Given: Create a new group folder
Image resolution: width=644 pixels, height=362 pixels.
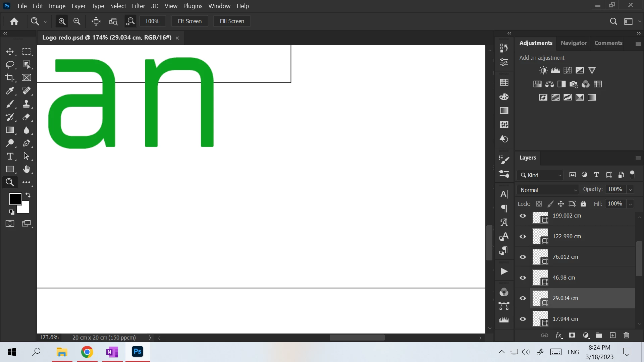Looking at the screenshot, I should pyautogui.click(x=599, y=335).
